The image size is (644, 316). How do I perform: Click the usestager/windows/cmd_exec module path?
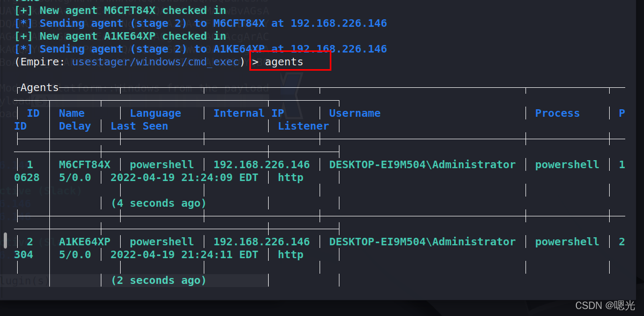[158, 62]
